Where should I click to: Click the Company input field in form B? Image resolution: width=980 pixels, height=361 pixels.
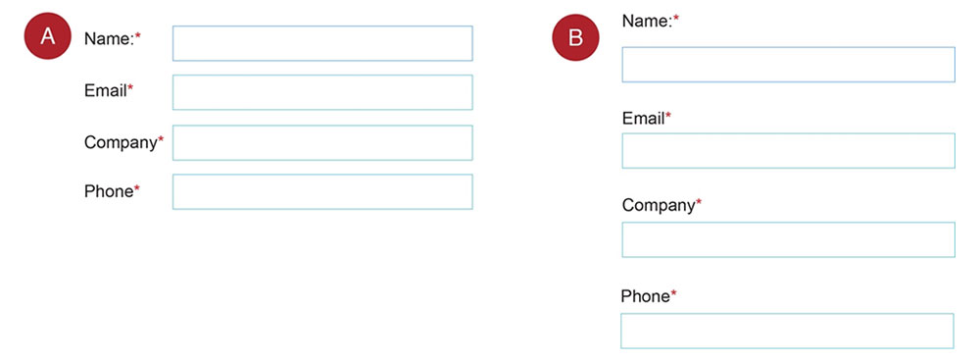[x=788, y=239]
